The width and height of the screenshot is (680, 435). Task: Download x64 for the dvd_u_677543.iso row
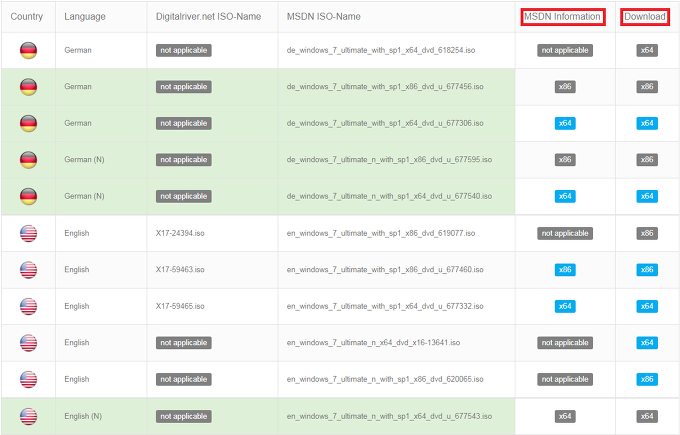tap(647, 416)
